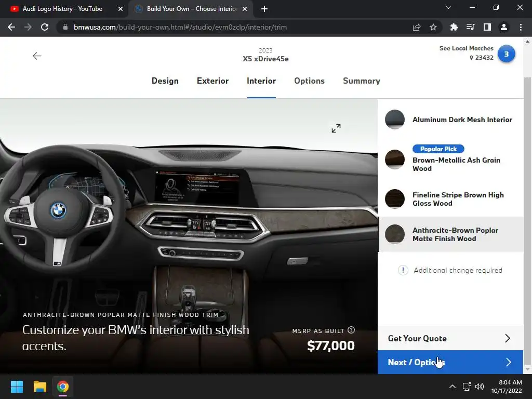Open the tab search dropdown arrow

(448, 7)
